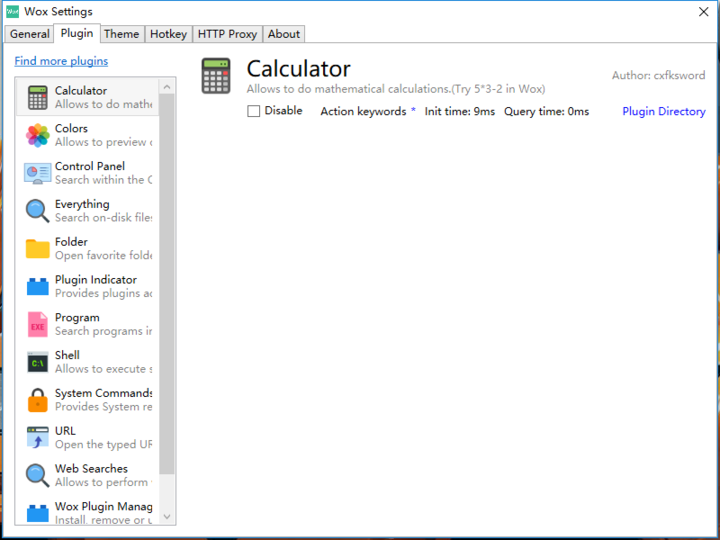Select the 'Everything' plugin name

tap(82, 204)
